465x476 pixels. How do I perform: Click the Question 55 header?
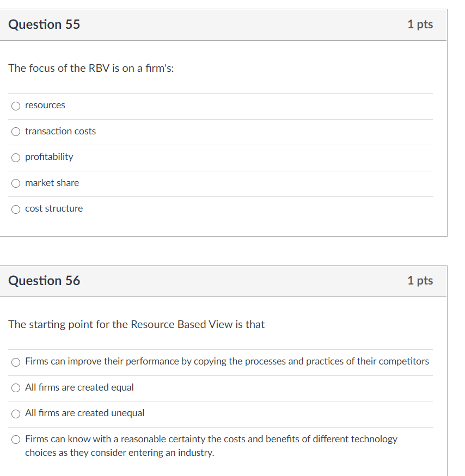click(x=44, y=24)
